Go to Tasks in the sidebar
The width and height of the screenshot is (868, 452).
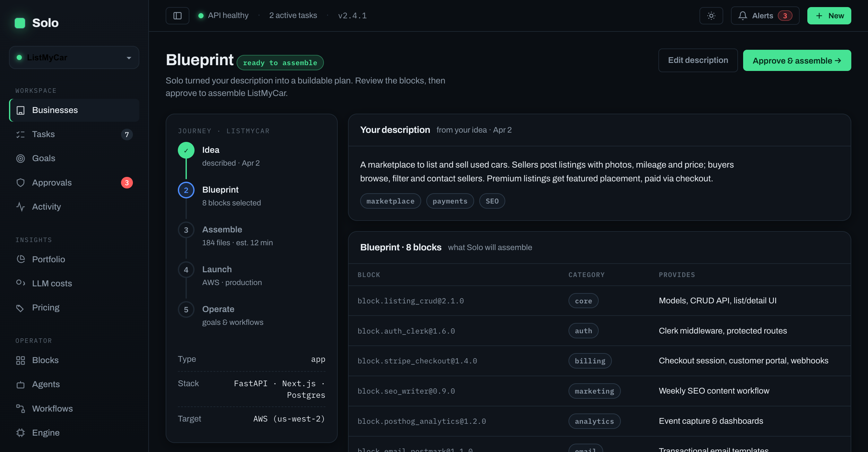tap(74, 135)
